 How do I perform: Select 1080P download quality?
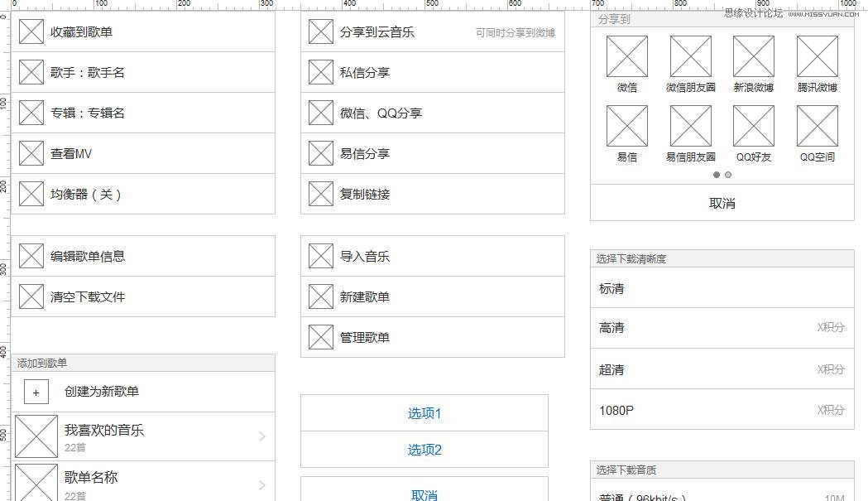[722, 410]
